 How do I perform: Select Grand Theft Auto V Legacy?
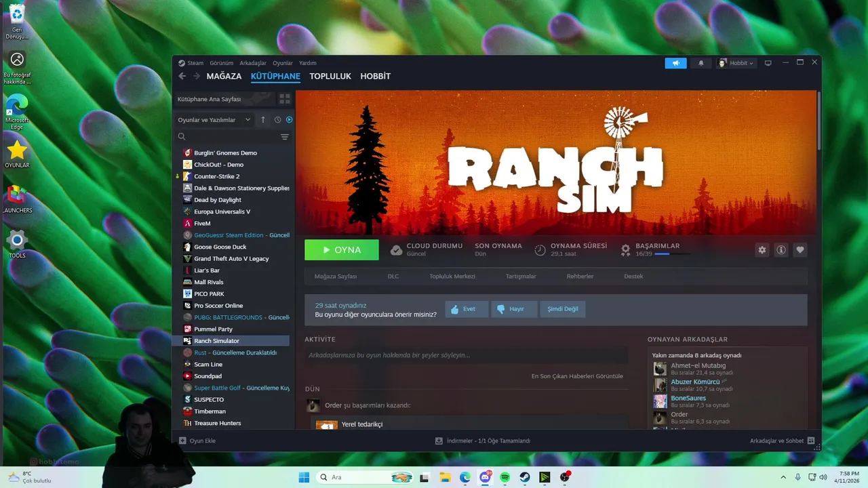pos(231,258)
